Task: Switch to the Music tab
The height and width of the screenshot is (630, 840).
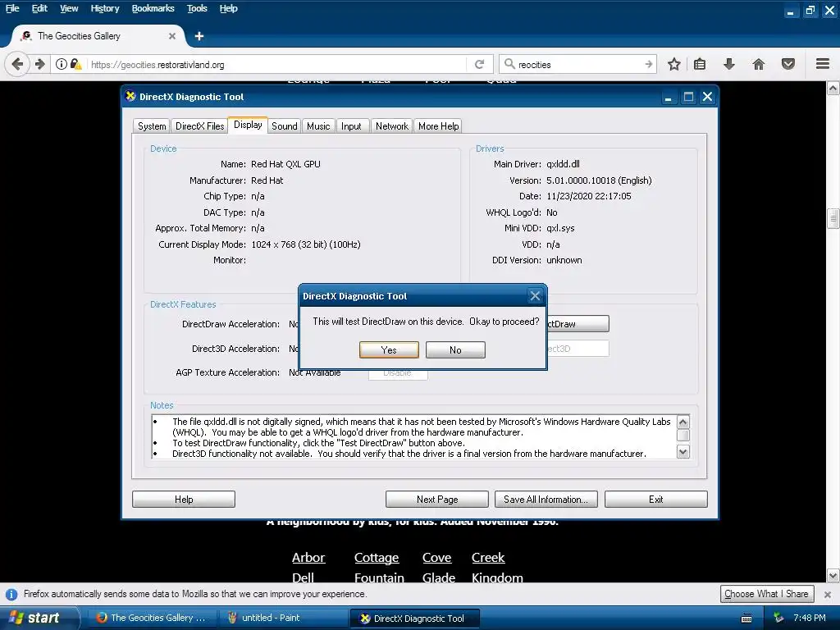Action: click(x=318, y=126)
